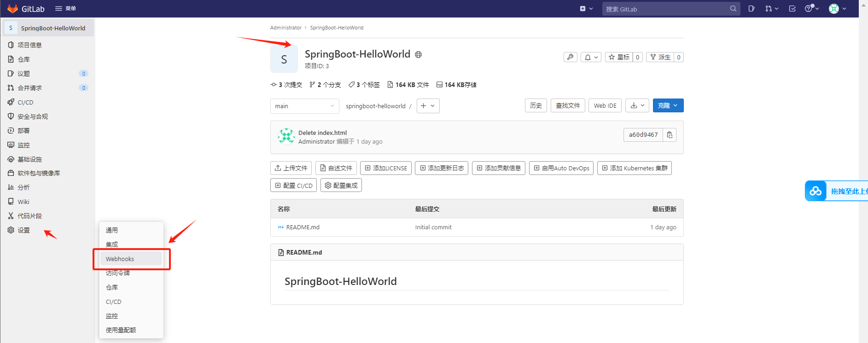Open Wiki sidebar item
Viewport: 868px width, 343px height.
48,202
